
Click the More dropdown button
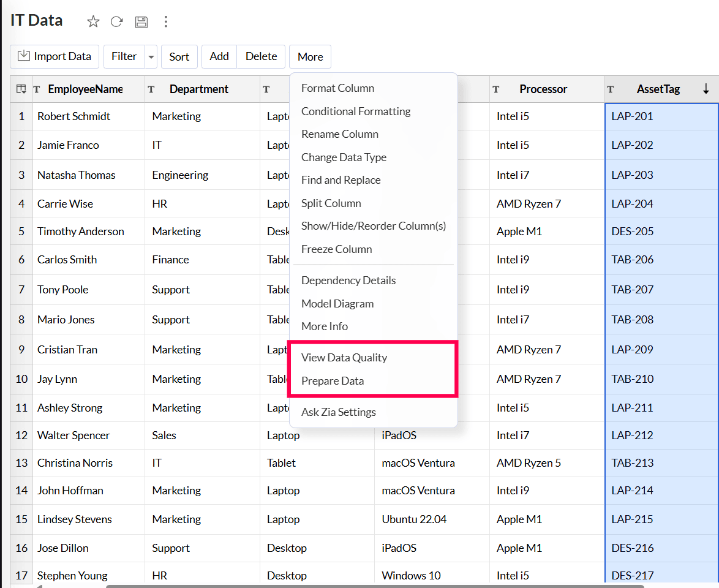310,57
